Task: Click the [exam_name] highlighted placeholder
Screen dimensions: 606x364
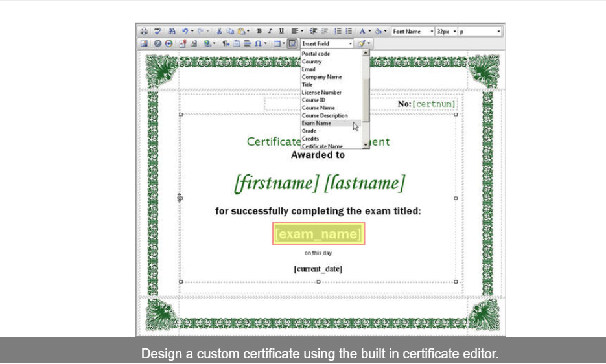Action: [319, 234]
